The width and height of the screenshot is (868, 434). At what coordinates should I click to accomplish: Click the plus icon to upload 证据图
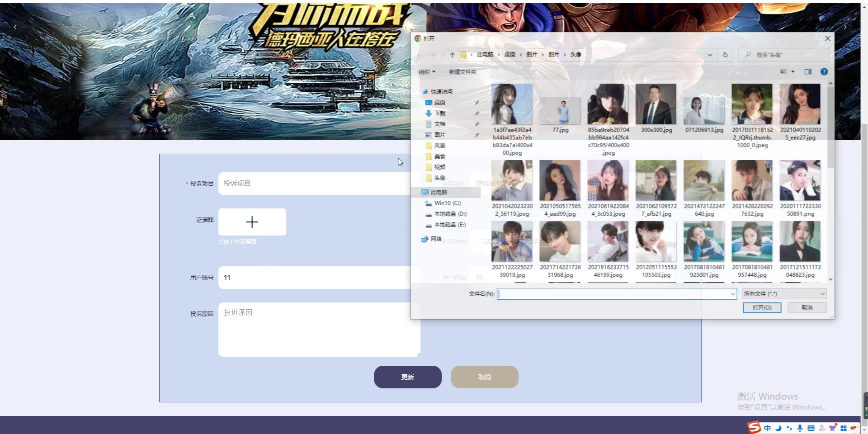click(252, 222)
